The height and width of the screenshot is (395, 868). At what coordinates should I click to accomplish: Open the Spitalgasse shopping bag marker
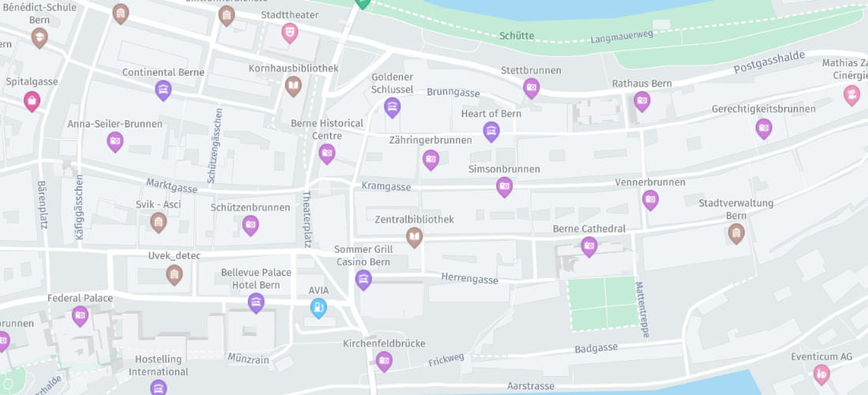click(32, 101)
